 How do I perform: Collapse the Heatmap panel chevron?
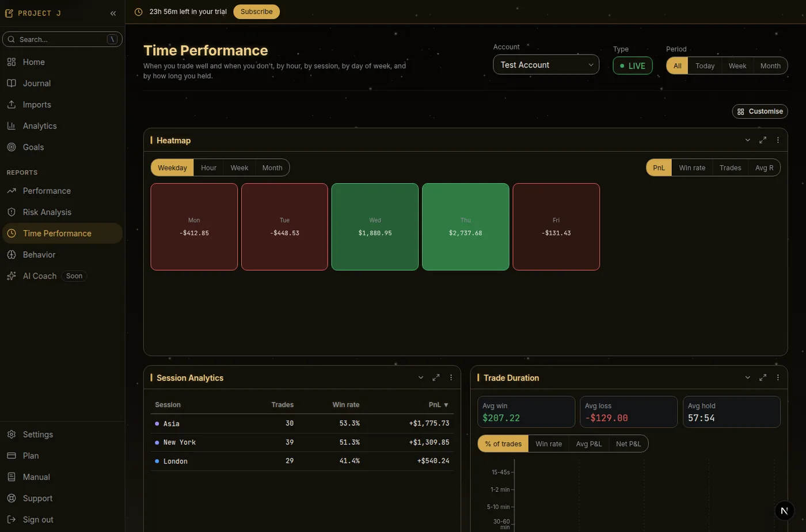[748, 140]
